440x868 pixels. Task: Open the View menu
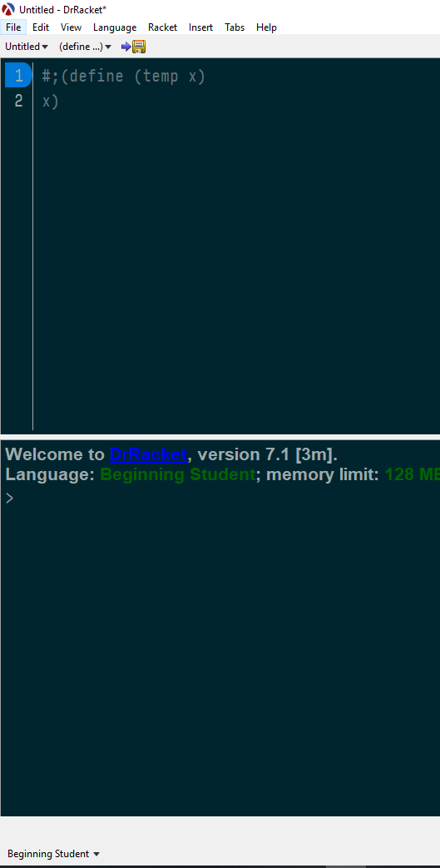[71, 27]
